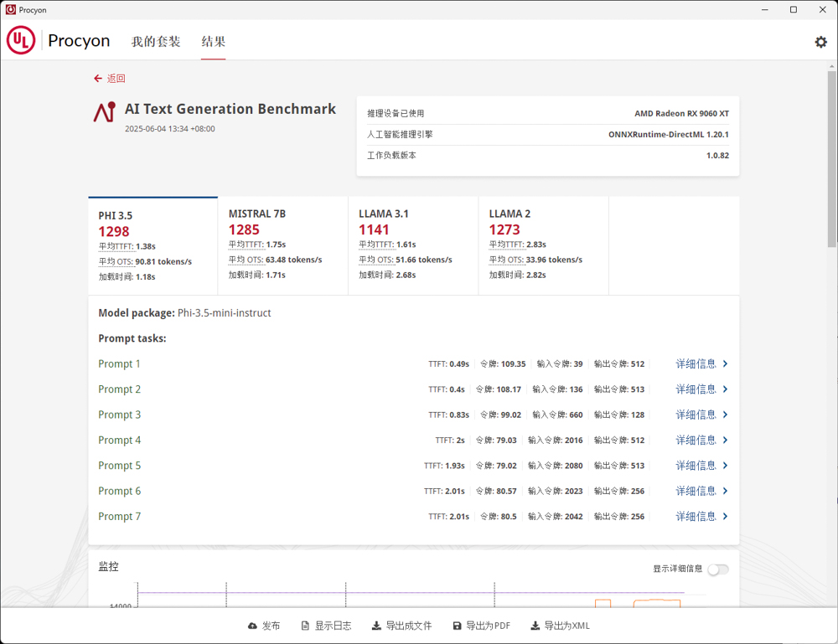Image resolution: width=838 pixels, height=644 pixels.
Task: Click the Phi-3.5-mini-instruct model package name
Action: point(224,313)
